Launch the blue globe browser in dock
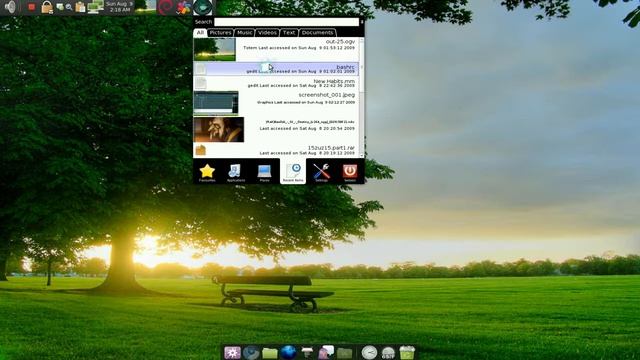 [289, 352]
